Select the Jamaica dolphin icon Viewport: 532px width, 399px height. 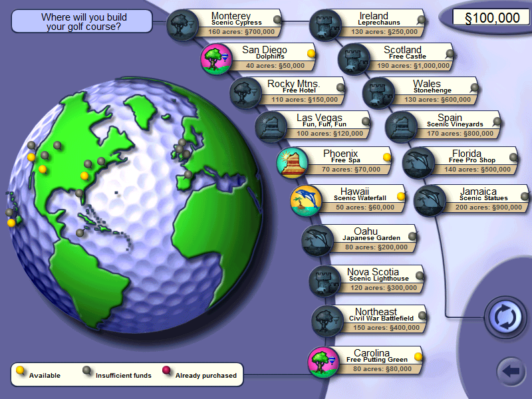430,201
